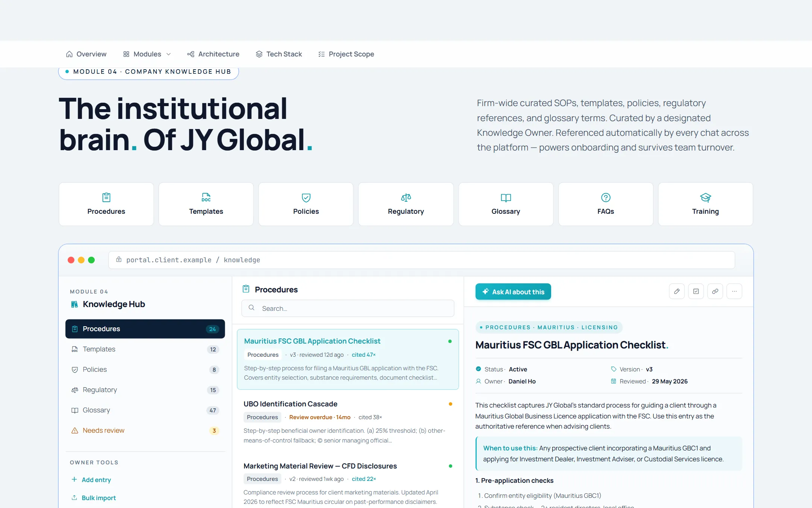Click the home icon beside Overview

tap(69, 54)
